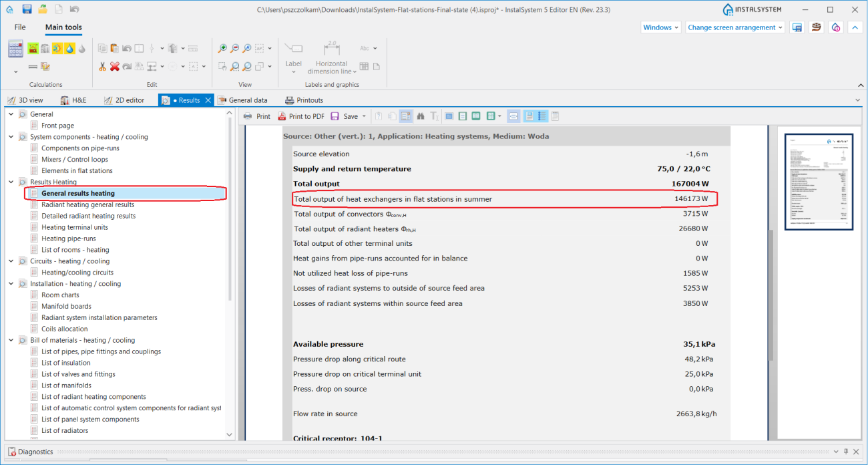This screenshot has width=868, height=465.
Task: Expand the Calculations group chevron
Action: 15,71
